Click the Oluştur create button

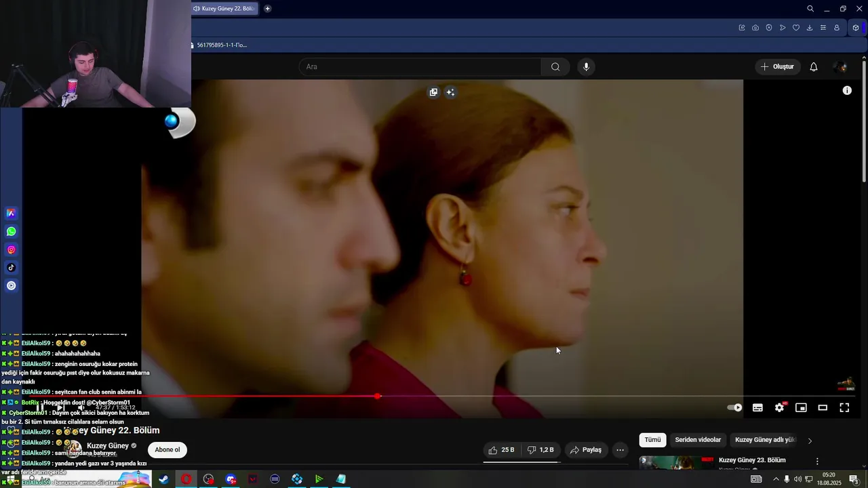click(x=778, y=66)
